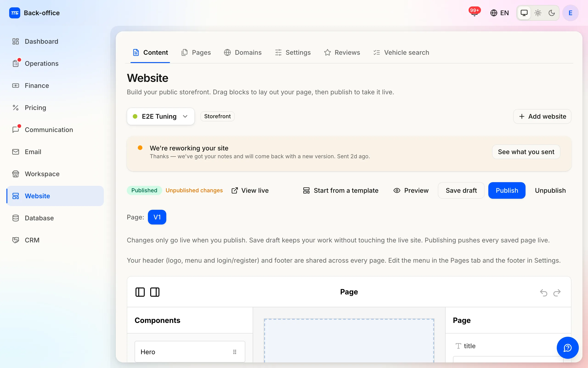Open the help chat bubble button
588x368 pixels.
(568, 348)
